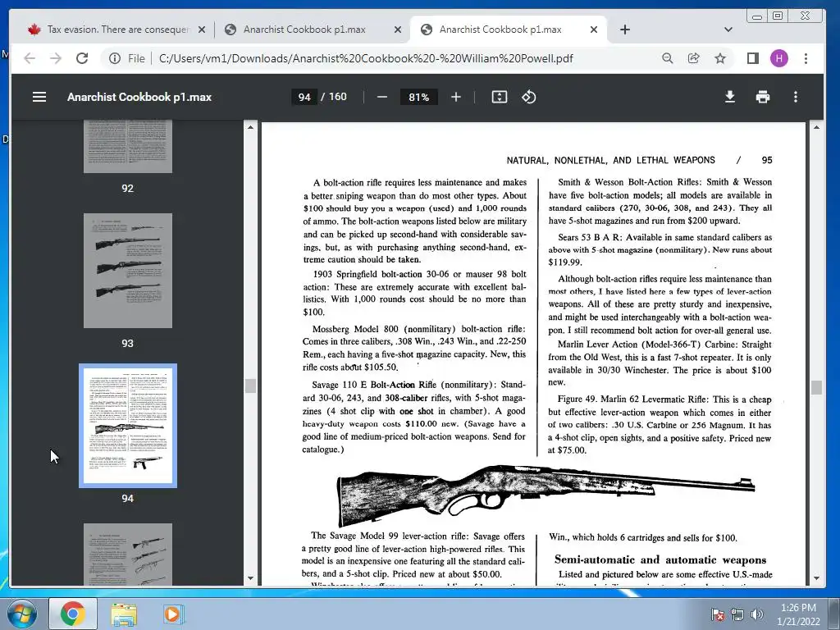Open File Explorer from the taskbar

tap(124, 614)
